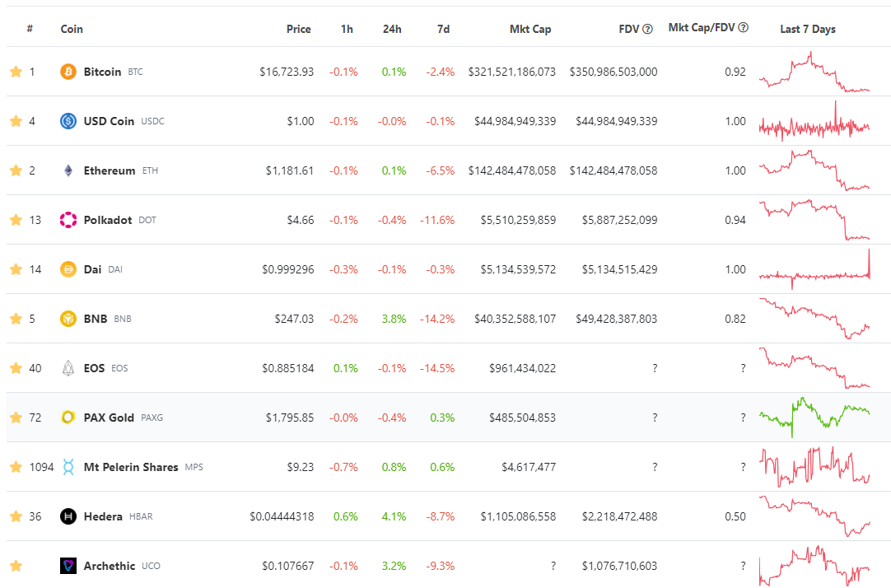Toggle the favorite star for USD Coin
This screenshot has width=891, height=588.
tap(16, 121)
